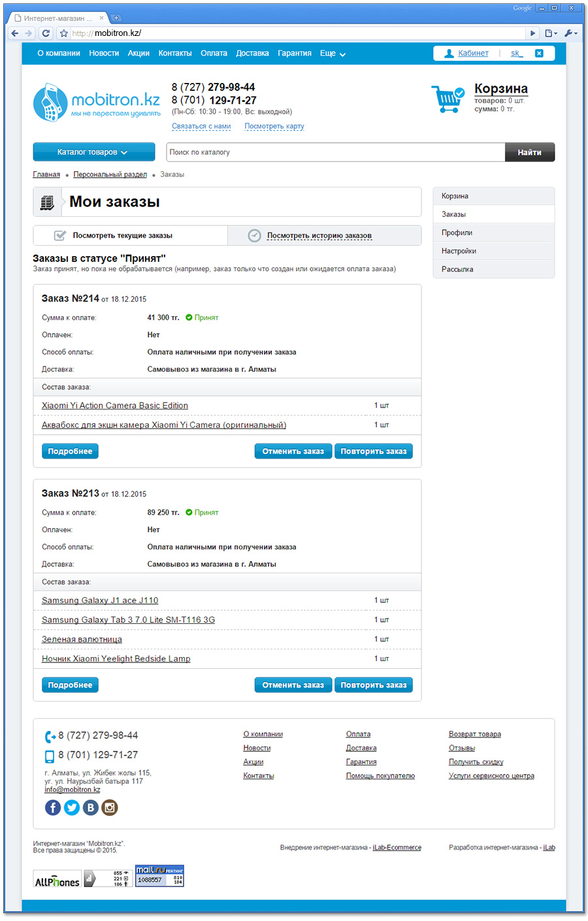
Task: Click in the Поиск по каталогу field
Action: pyautogui.click(x=336, y=152)
